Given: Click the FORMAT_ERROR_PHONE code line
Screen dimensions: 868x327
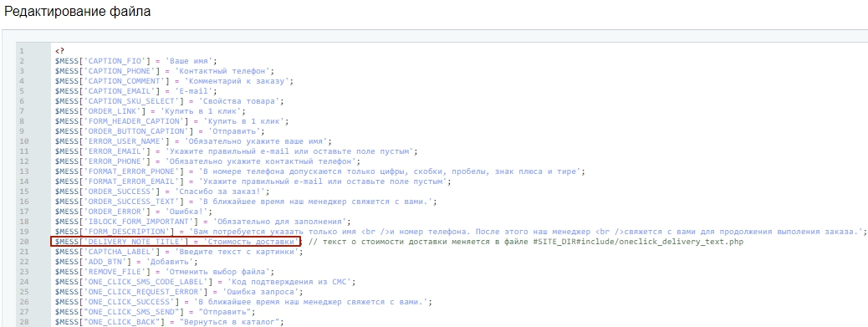Looking at the screenshot, I should pyautogui.click(x=320, y=171).
